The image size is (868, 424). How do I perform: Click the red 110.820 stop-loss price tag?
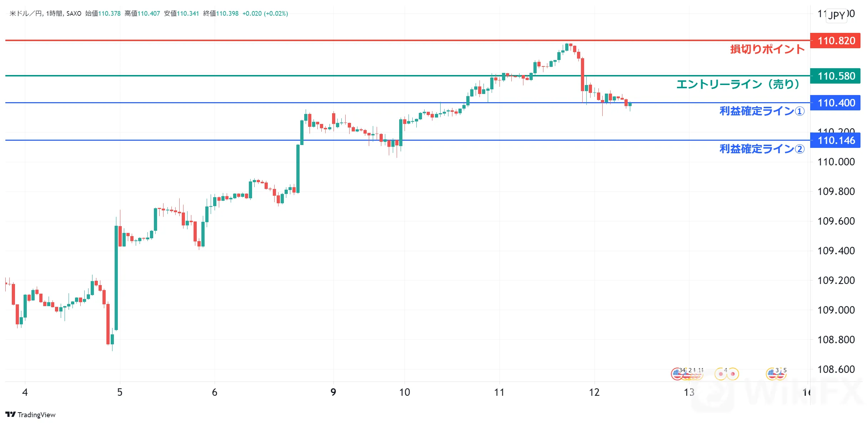tap(836, 41)
